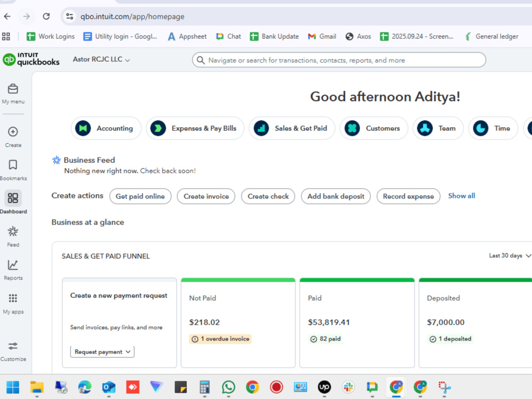Open My apps grid in the sidebar
The image size is (532, 399).
tap(13, 304)
